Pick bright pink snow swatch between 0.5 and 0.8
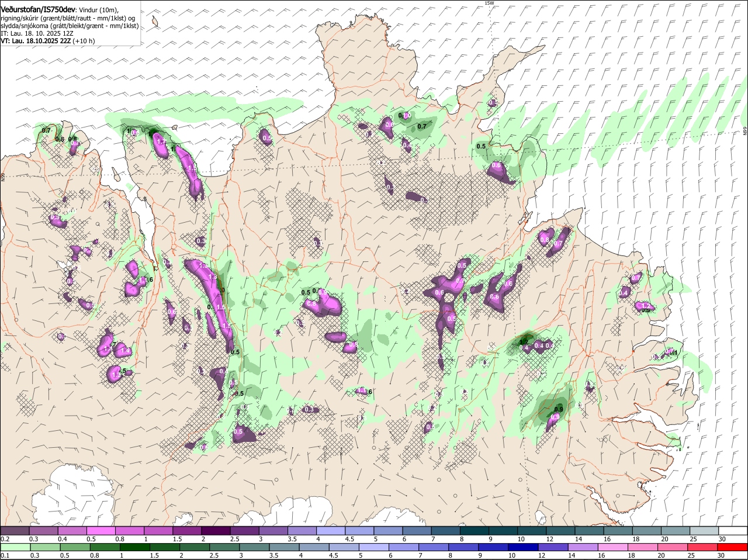 [x=101, y=531]
